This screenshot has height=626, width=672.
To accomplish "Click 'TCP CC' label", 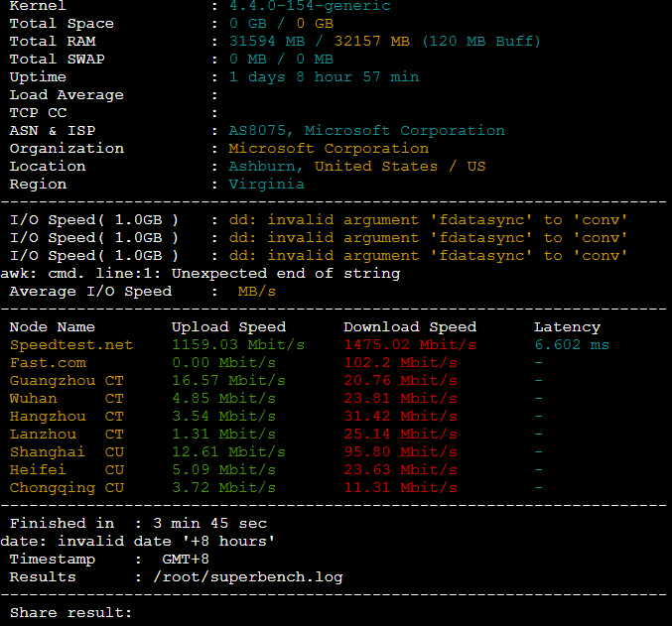I will (x=38, y=113).
